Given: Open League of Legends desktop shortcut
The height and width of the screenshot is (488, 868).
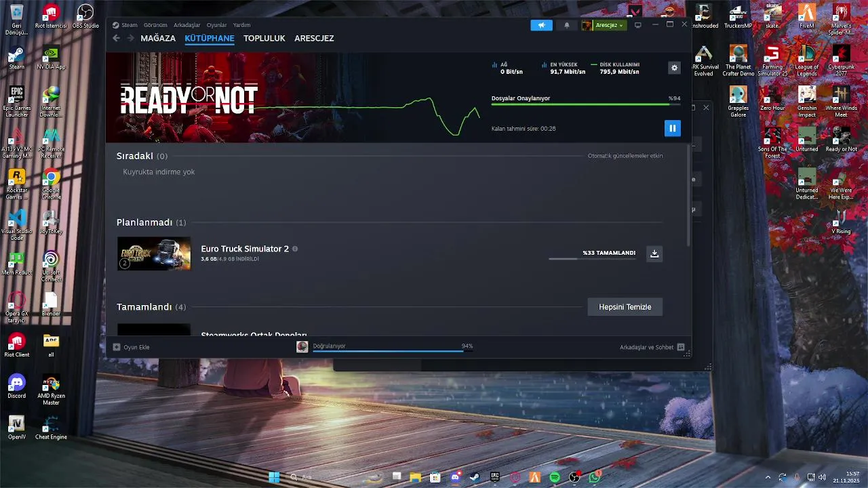Looking at the screenshot, I should [806, 61].
